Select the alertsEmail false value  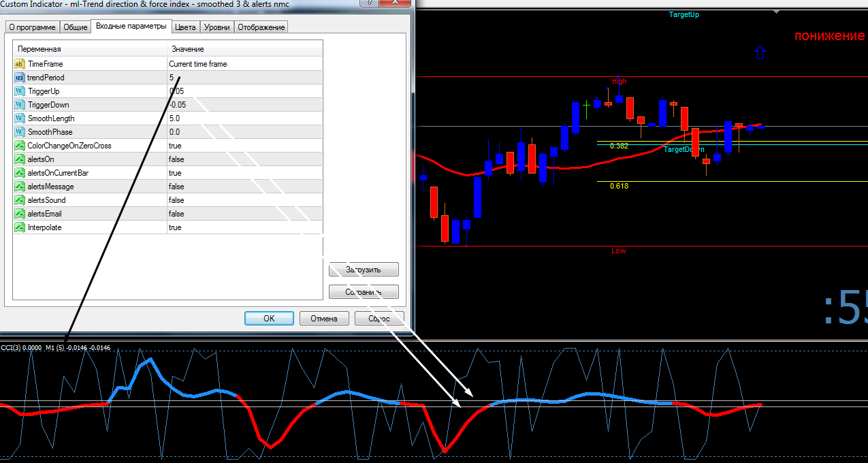click(244, 214)
